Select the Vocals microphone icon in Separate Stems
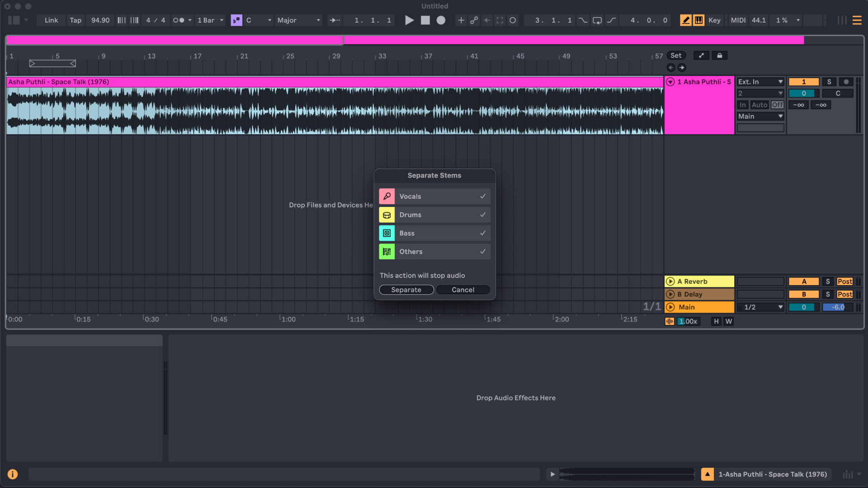This screenshot has height=488, width=868. click(387, 196)
